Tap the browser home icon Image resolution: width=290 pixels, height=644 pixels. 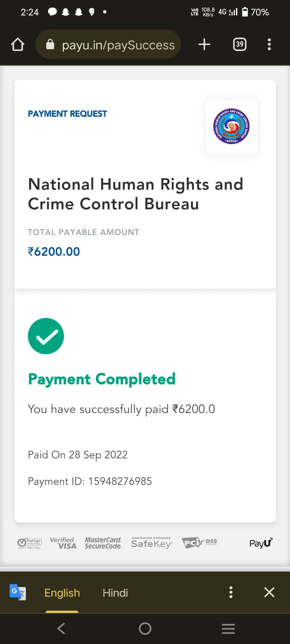pyautogui.click(x=18, y=44)
